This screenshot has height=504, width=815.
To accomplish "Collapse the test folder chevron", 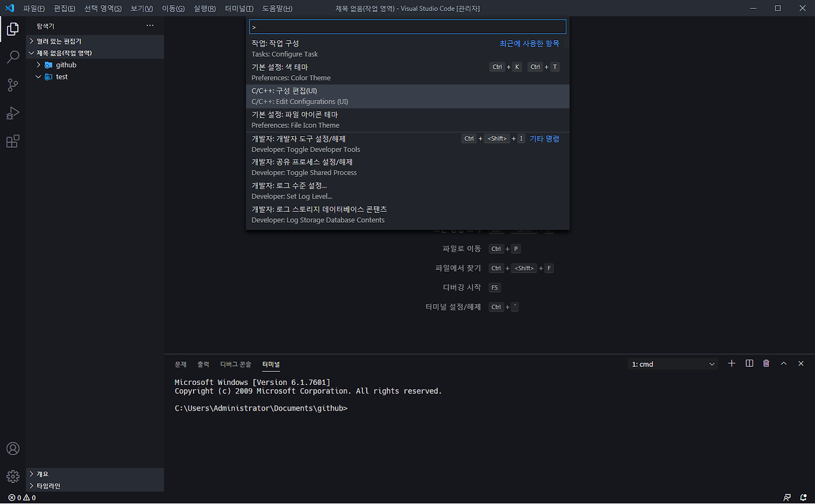I will (x=38, y=77).
